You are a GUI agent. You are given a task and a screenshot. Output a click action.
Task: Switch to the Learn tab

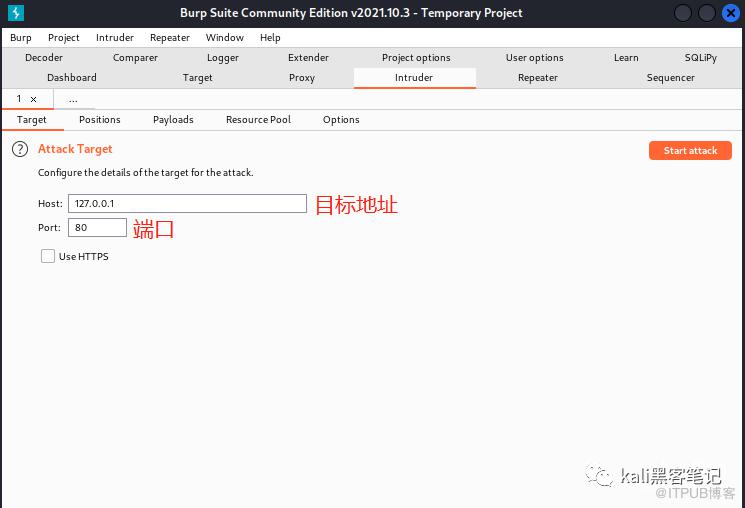click(x=626, y=58)
